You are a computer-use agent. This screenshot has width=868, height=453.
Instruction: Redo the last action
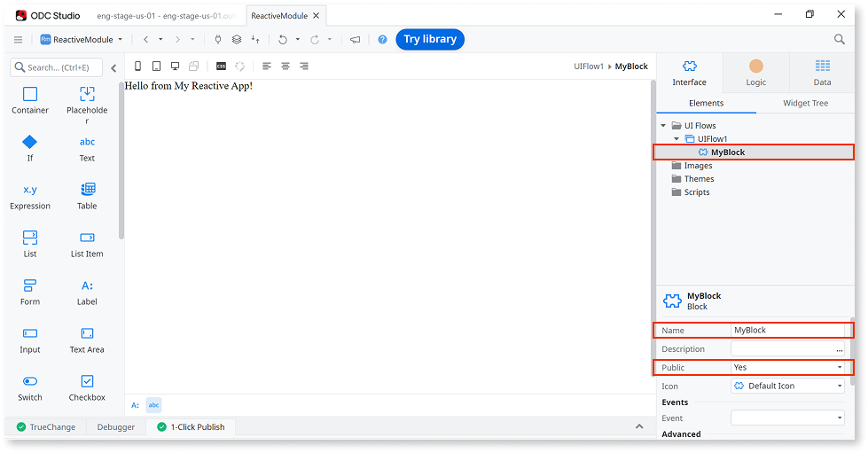click(315, 39)
